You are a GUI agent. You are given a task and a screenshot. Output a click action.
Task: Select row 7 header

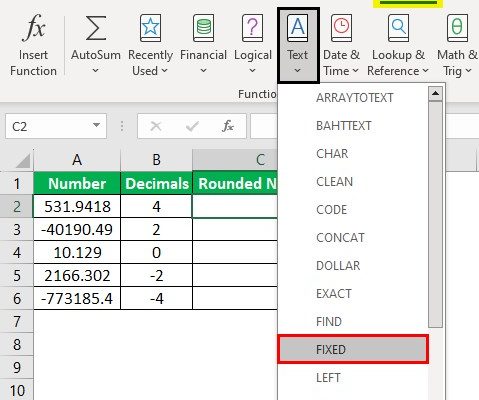tap(17, 322)
